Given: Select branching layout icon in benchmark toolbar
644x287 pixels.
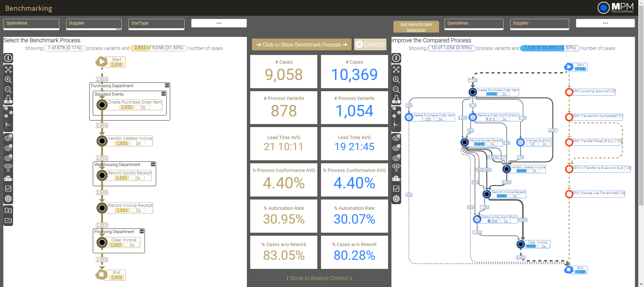Looking at the screenshot, I should pyautogui.click(x=8, y=112).
